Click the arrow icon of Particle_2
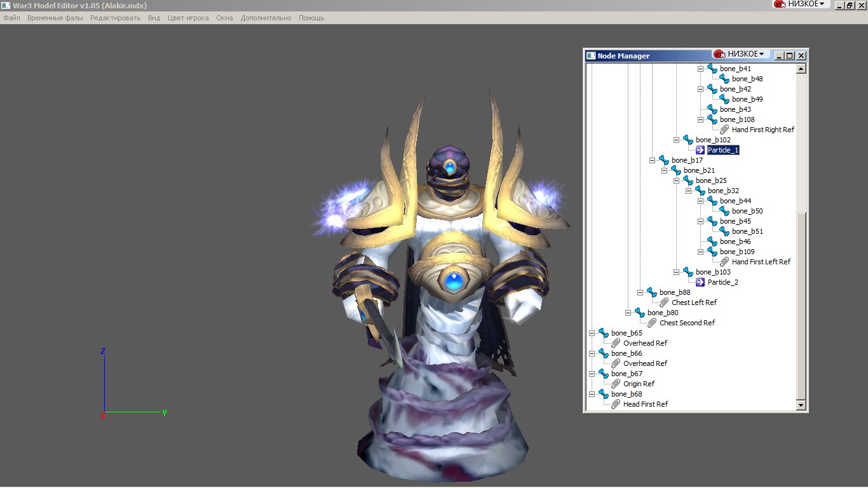The width and height of the screenshot is (868, 488). (x=700, y=282)
